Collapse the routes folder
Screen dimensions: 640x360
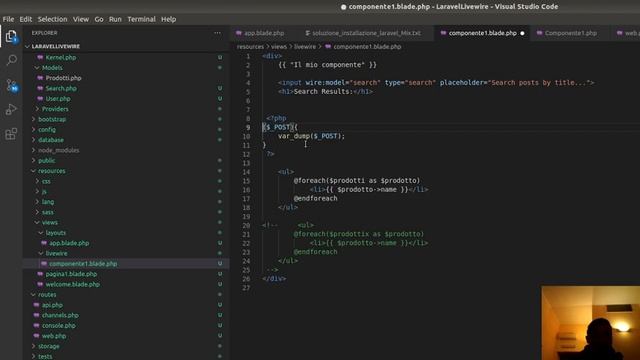click(47, 294)
